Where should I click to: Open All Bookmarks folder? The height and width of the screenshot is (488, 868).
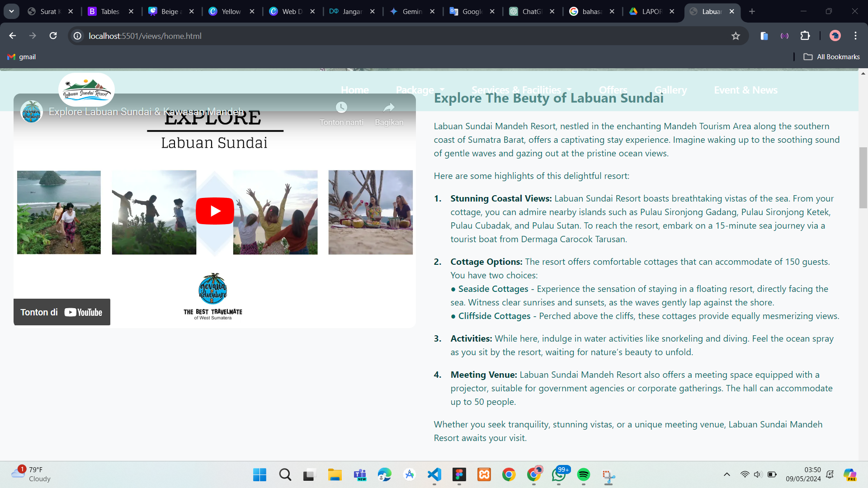831,57
